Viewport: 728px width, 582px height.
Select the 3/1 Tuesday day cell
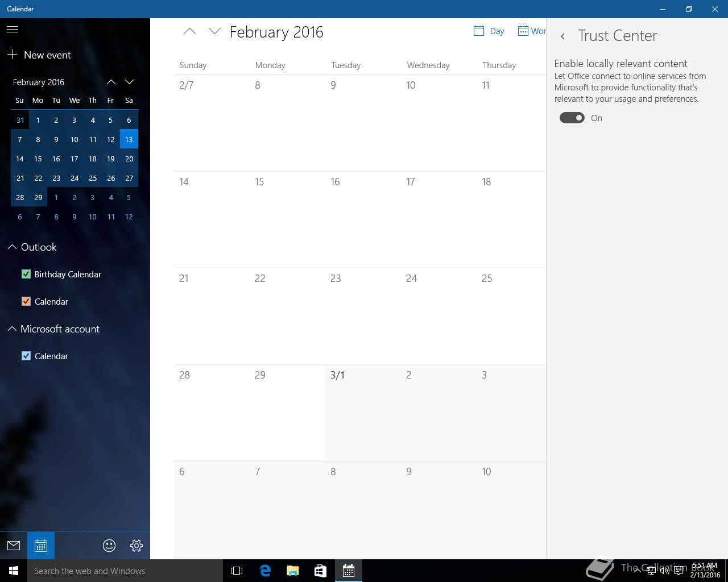[x=363, y=413]
